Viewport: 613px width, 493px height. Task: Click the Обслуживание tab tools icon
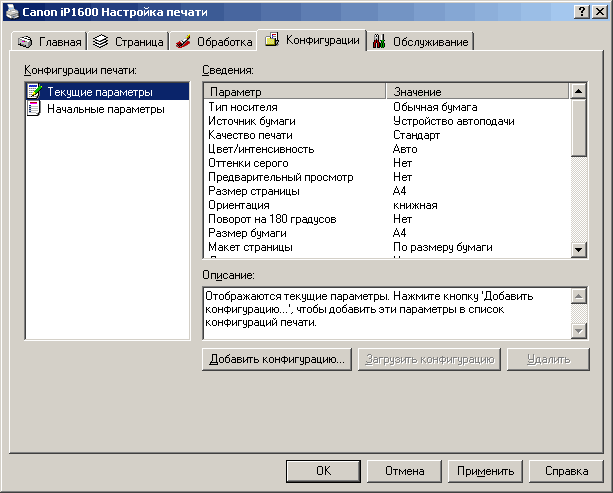(378, 41)
